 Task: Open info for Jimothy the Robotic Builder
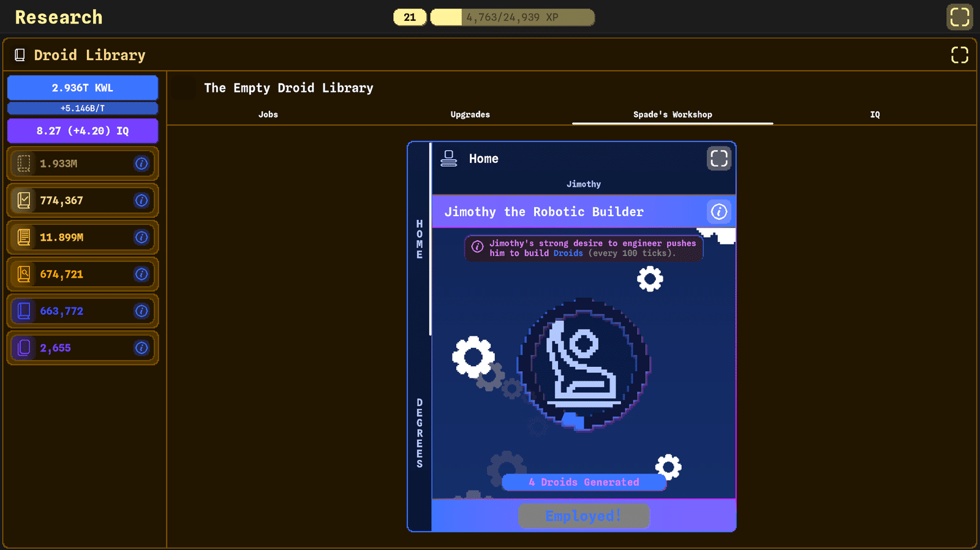pos(719,212)
